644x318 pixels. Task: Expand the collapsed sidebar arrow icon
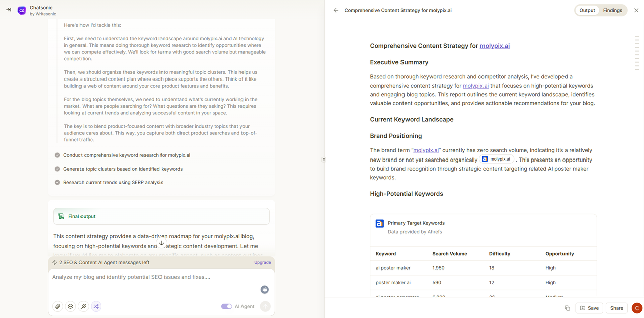[9, 10]
